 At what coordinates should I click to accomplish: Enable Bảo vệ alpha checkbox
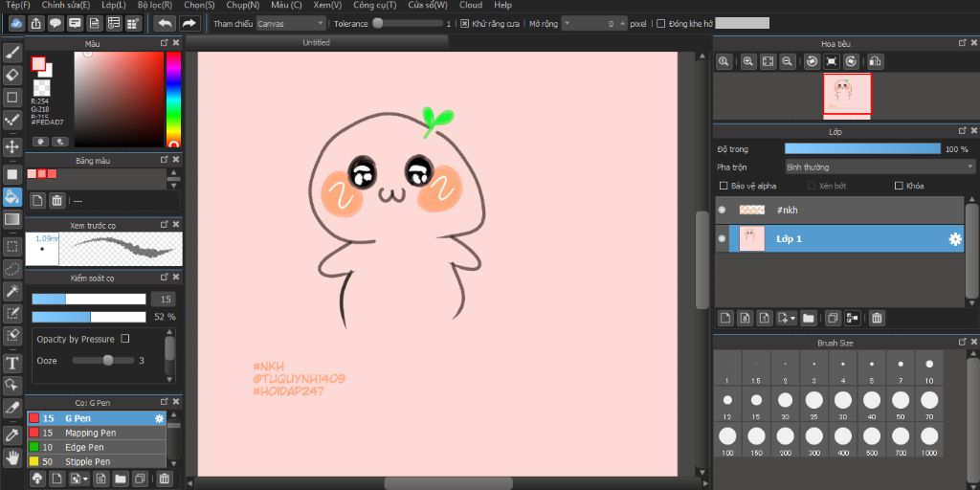click(x=724, y=186)
